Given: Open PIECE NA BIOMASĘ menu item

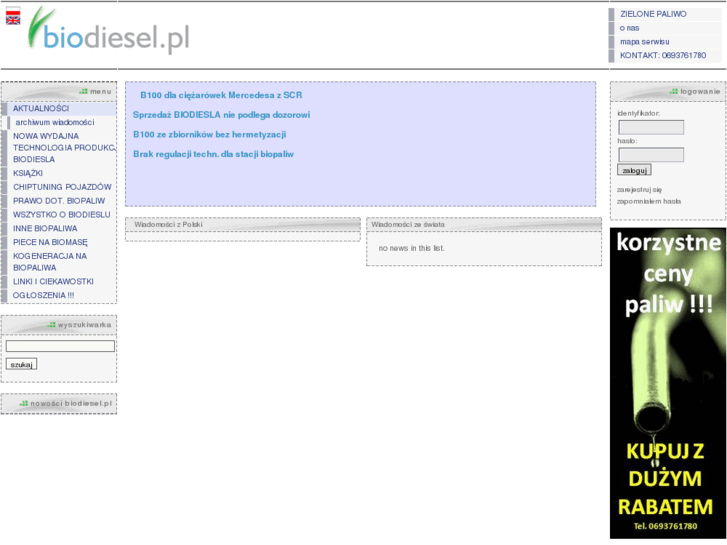Looking at the screenshot, I should coord(50,242).
